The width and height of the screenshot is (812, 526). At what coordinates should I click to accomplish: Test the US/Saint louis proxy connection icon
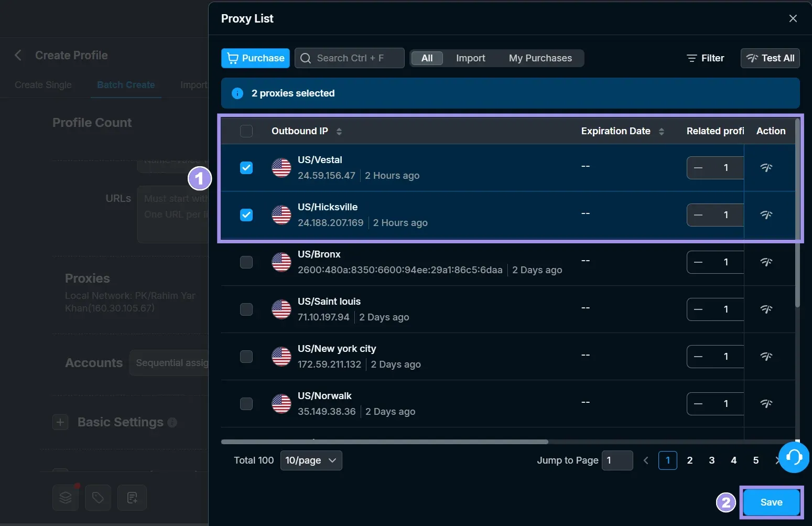766,309
